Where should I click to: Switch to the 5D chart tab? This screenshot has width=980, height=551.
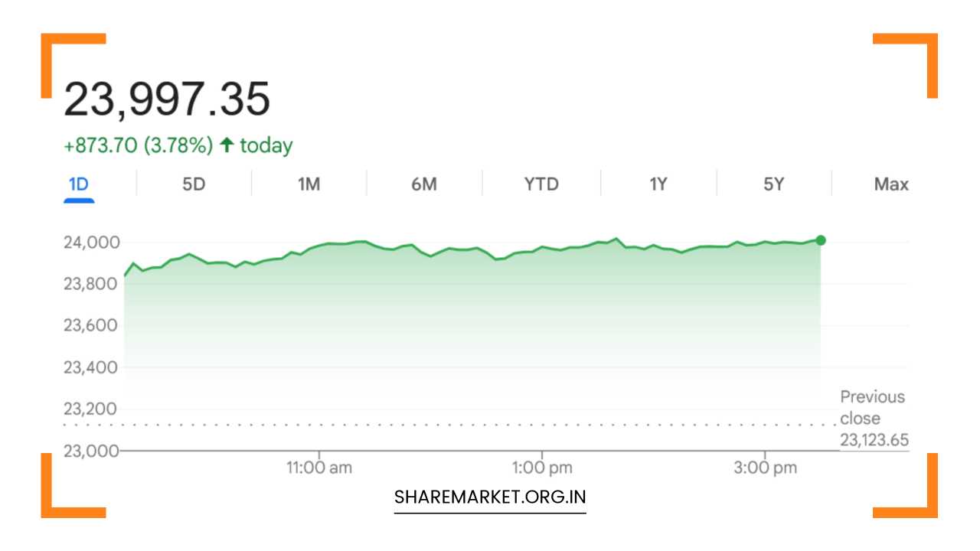194,184
